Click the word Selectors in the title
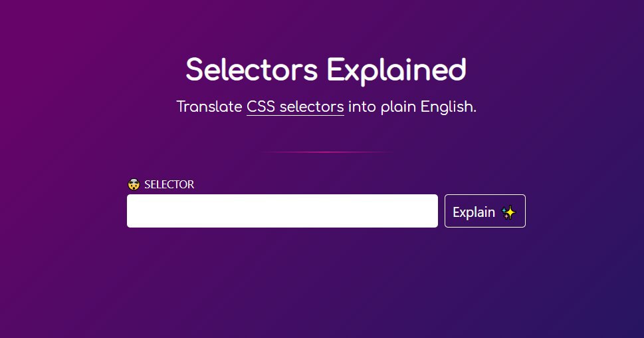644x338 pixels. (252, 70)
